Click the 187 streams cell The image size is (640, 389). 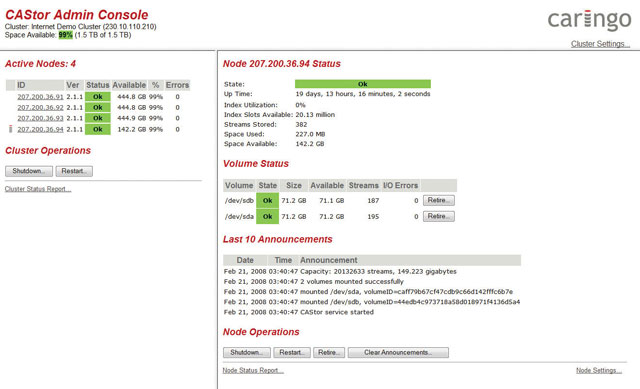(373, 200)
